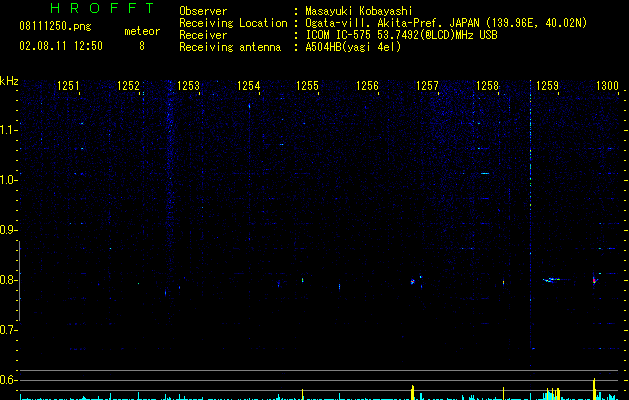Click the gray frequency range bar beside 0.8

pyautogui.click(x=19, y=281)
